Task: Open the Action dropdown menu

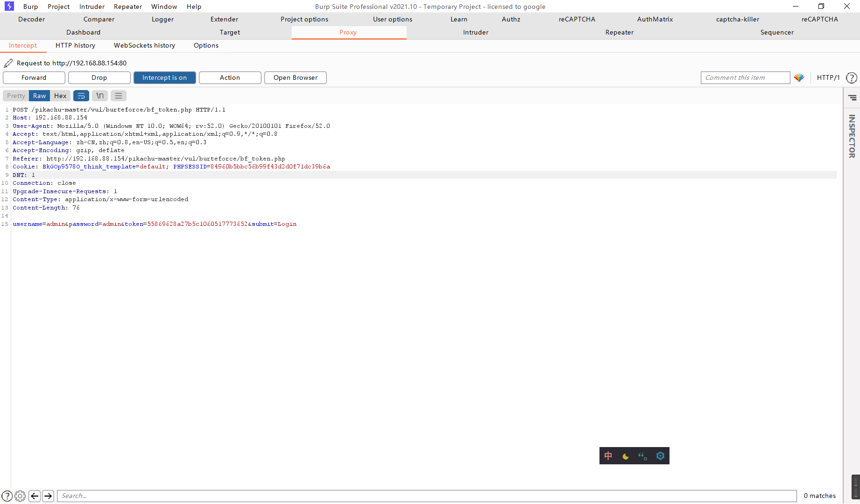Action: 230,77
